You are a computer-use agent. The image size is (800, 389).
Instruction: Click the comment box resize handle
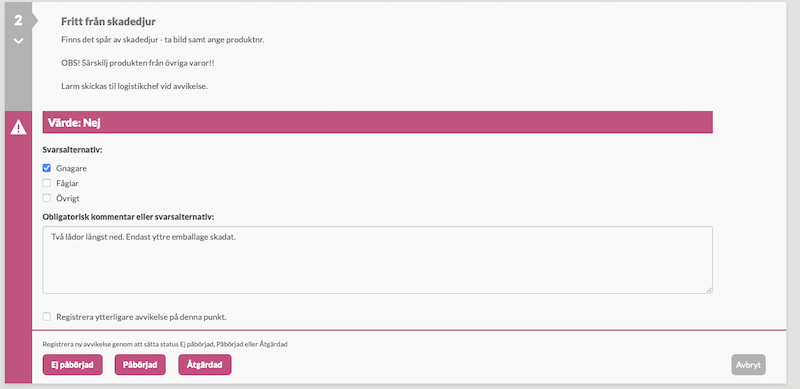tap(709, 289)
